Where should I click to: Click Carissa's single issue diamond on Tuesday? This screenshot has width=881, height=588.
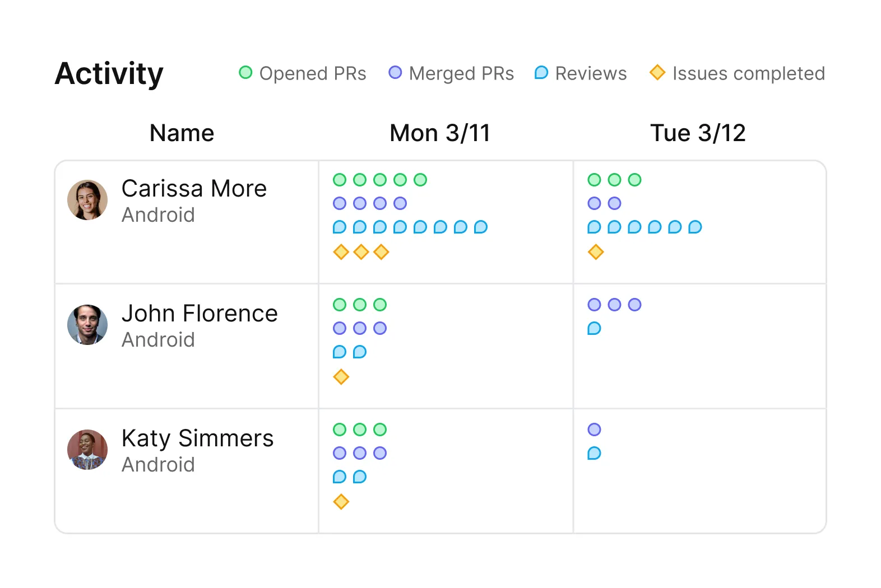point(596,252)
